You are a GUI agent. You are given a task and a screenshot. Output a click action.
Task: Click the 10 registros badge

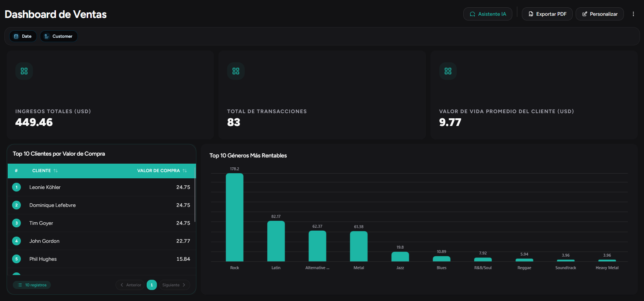[x=32, y=285]
